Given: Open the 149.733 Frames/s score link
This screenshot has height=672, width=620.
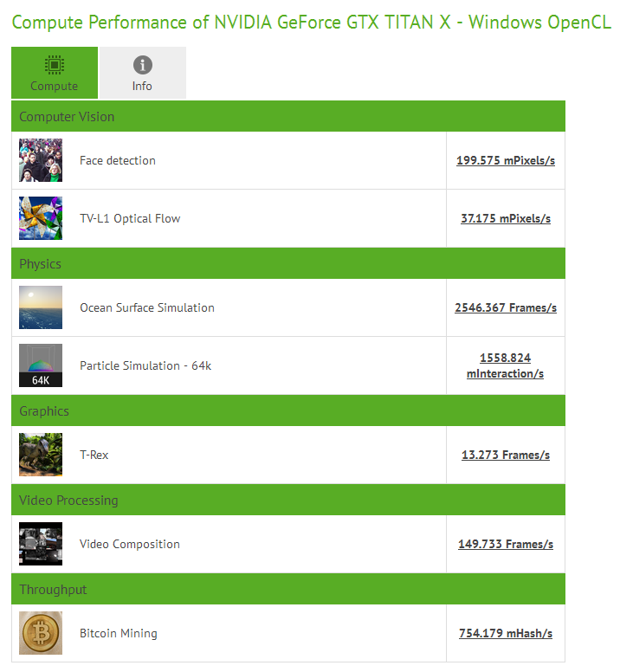Looking at the screenshot, I should click(x=506, y=544).
